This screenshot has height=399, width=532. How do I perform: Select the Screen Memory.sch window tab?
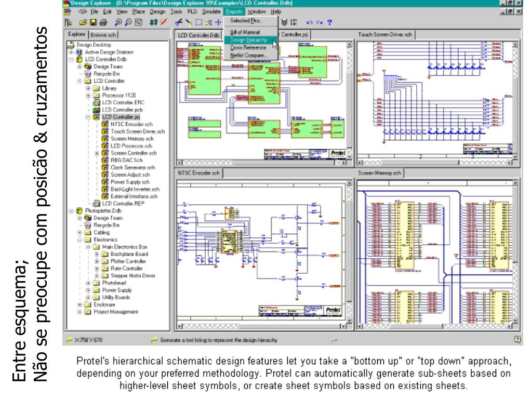[380, 173]
